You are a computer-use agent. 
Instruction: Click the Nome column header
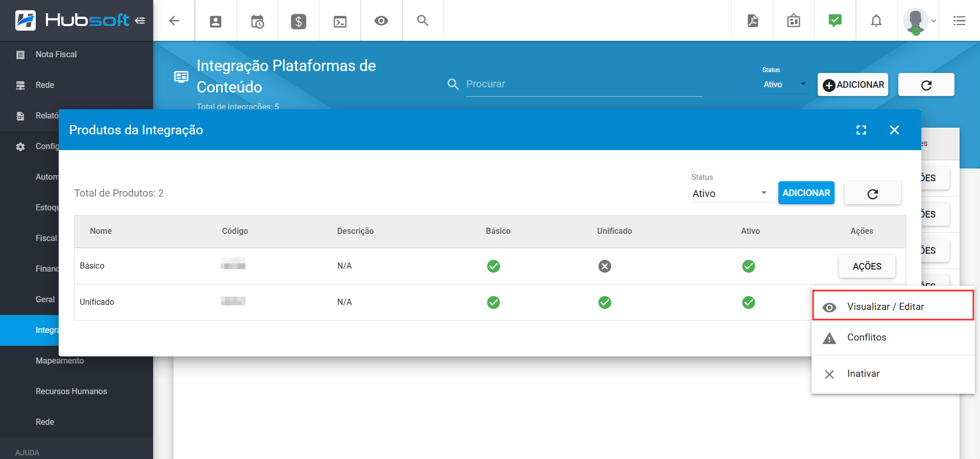point(101,231)
